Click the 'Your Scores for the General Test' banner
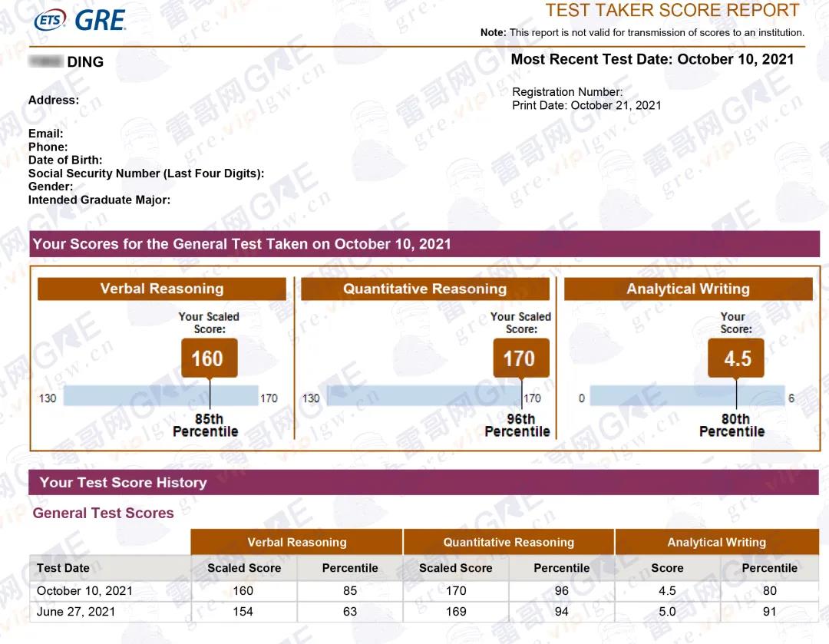The image size is (829, 644). click(424, 244)
